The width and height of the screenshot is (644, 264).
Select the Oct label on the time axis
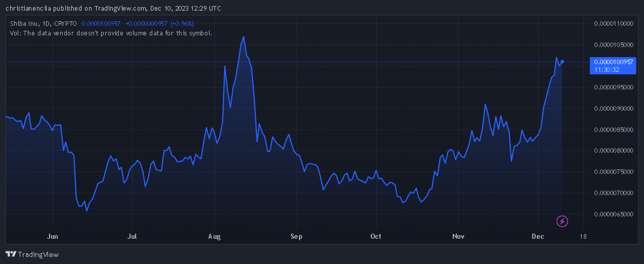click(x=375, y=236)
